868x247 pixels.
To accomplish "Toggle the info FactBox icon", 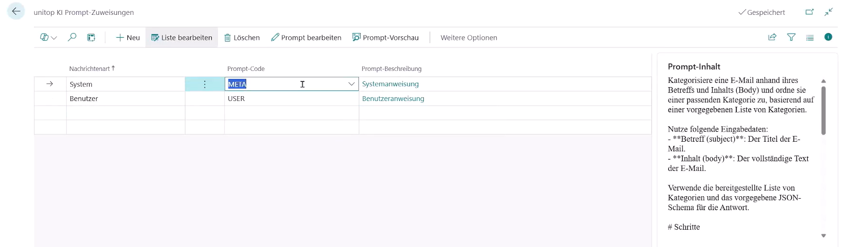I will coord(828,37).
